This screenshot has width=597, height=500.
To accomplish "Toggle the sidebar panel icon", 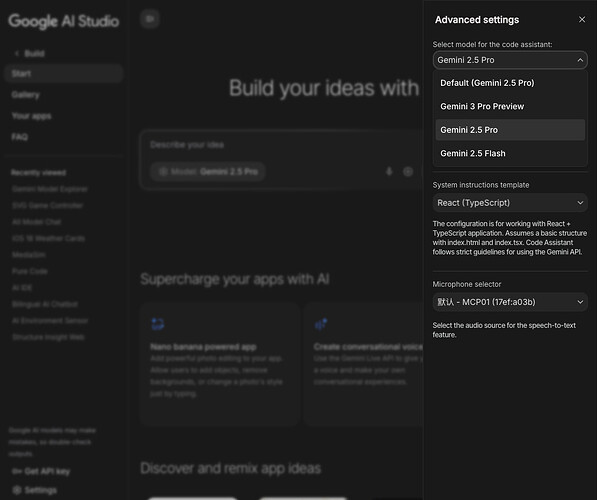I will pos(150,19).
